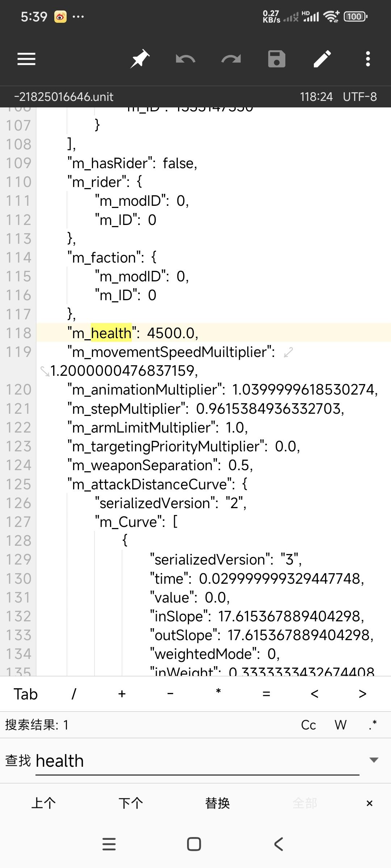Tap the pin icon in toolbar
The image size is (391, 868).
coord(140,59)
